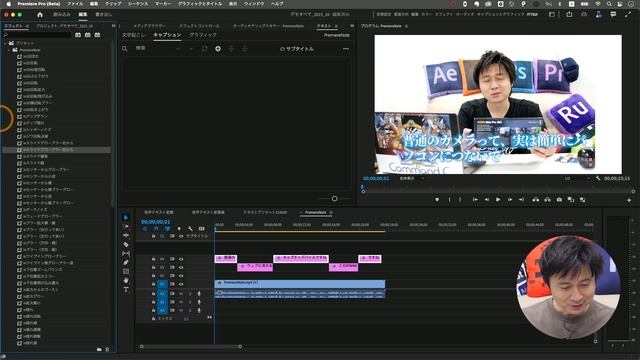
Task: Enable voice-over record mic on A1
Action: click(x=199, y=294)
